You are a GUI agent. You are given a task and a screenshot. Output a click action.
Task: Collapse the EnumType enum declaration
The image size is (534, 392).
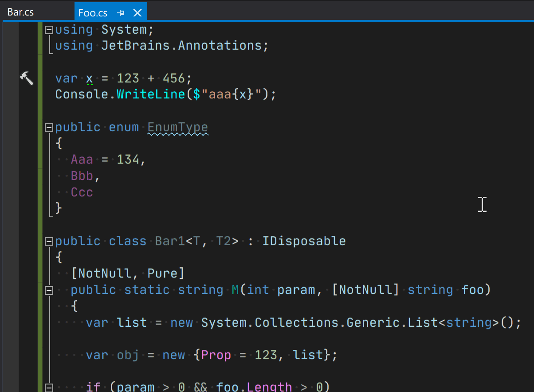(49, 127)
